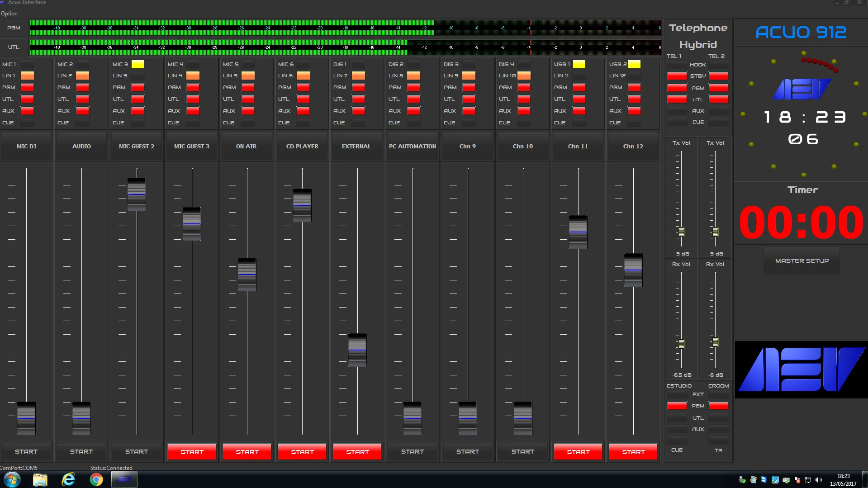Toggle UTL bus on AUDIO channel

tap(82, 99)
